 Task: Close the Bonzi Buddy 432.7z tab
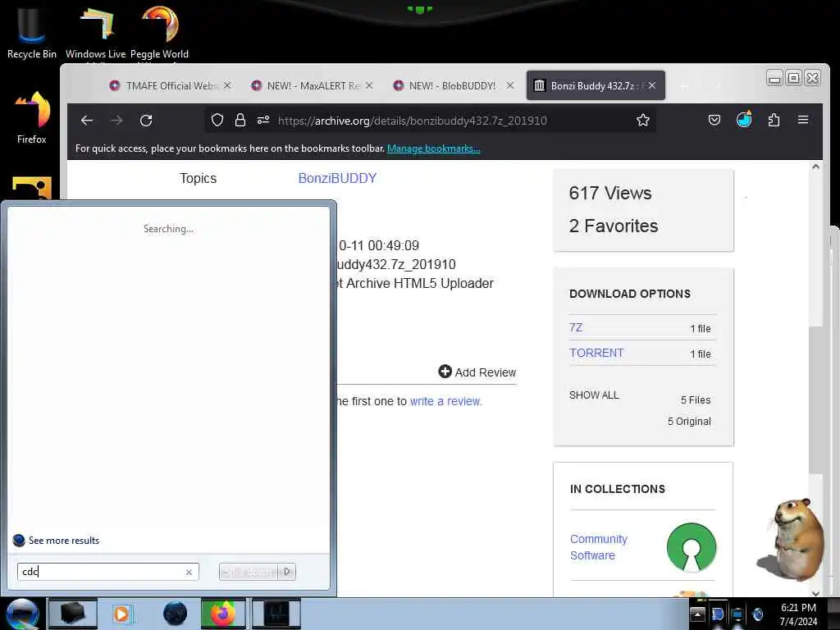[652, 85]
